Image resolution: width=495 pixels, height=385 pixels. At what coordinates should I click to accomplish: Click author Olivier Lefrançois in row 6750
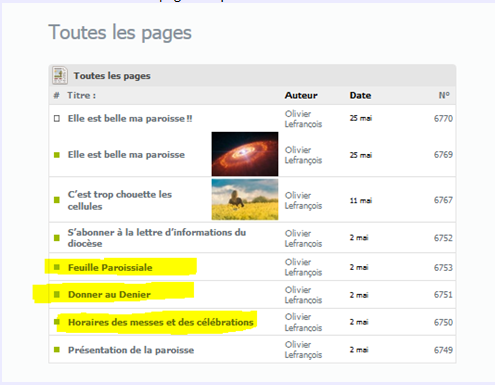303,322
